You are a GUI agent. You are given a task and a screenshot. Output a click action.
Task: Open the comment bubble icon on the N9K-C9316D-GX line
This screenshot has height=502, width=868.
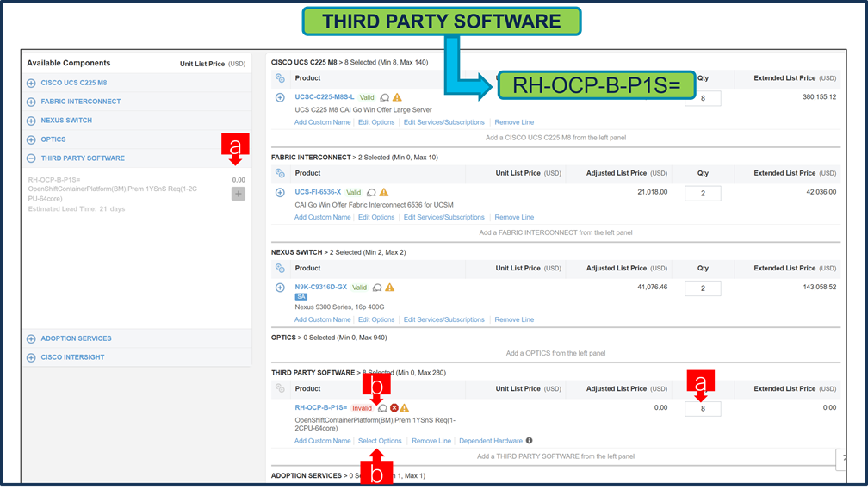point(376,288)
